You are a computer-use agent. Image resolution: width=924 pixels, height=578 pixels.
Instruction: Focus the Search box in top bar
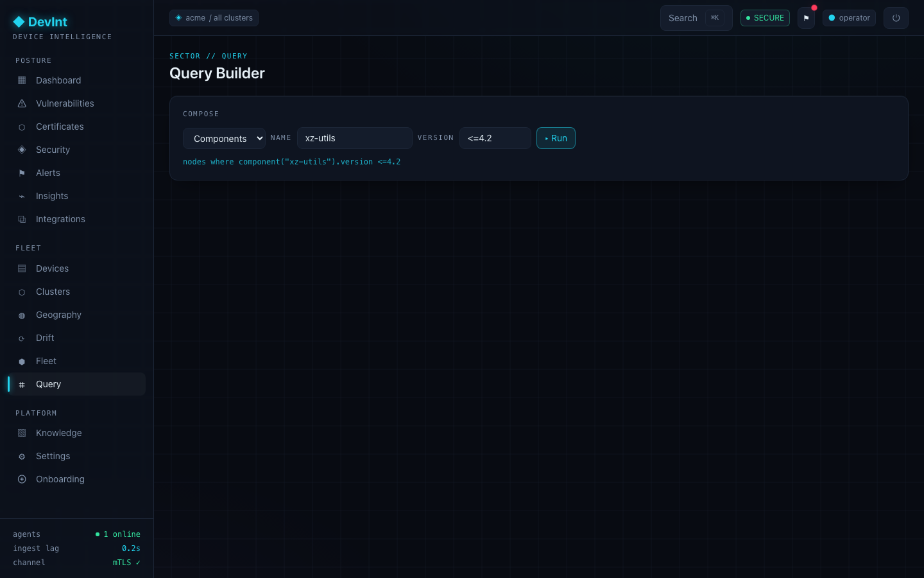[x=696, y=18]
